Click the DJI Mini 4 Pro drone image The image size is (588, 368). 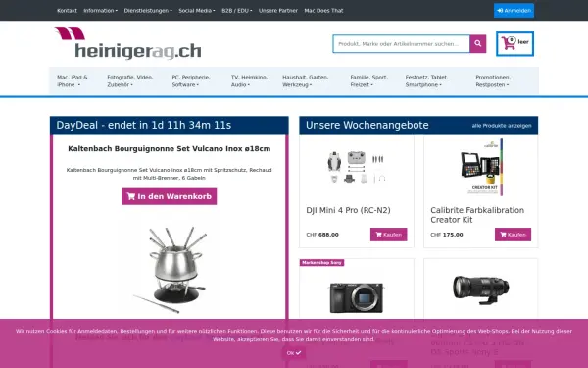(x=357, y=168)
